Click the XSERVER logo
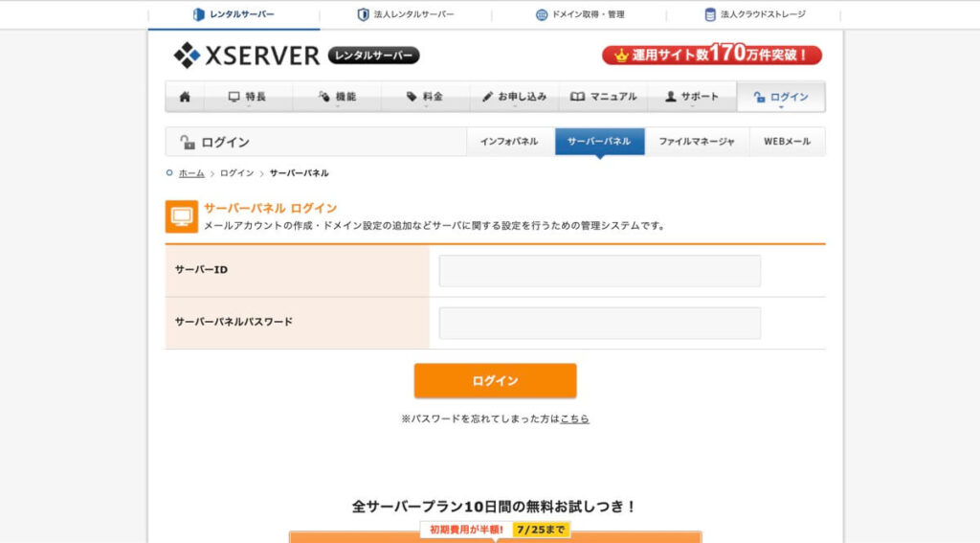Viewport: 980px width, 543px height. pyautogui.click(x=246, y=56)
